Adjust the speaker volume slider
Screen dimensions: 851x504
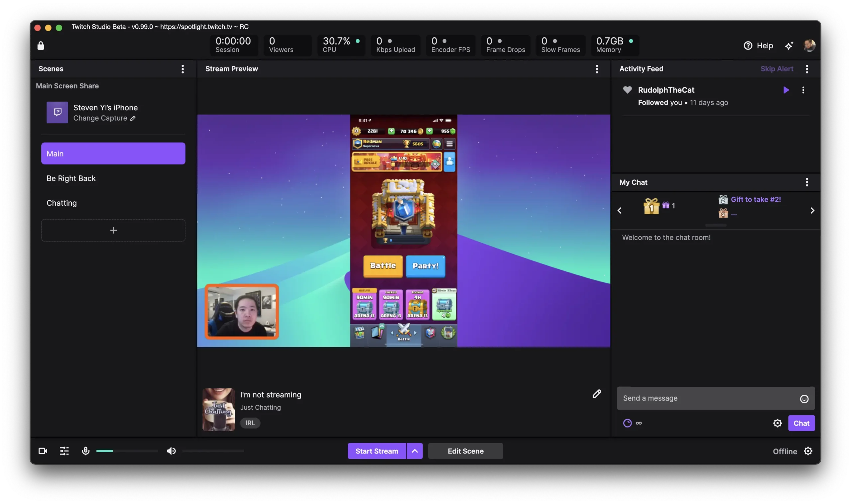pos(213,451)
